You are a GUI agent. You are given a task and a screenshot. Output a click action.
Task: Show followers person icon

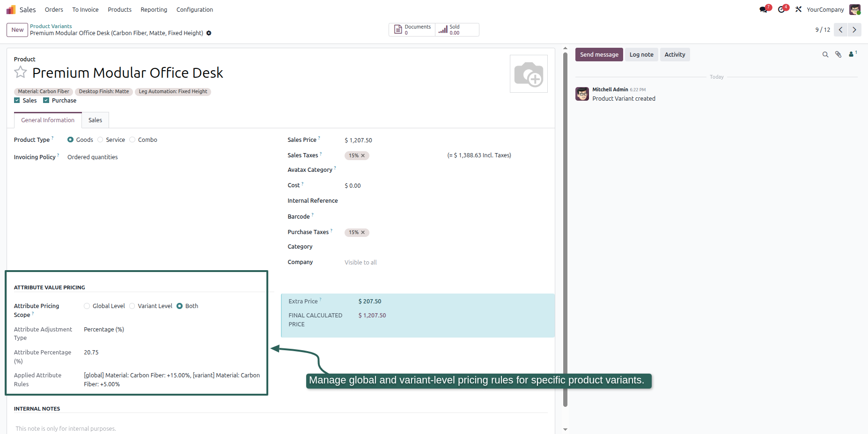853,54
